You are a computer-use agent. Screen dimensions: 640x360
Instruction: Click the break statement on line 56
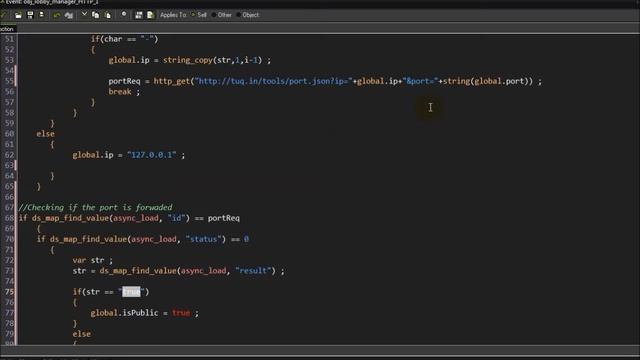(120, 92)
